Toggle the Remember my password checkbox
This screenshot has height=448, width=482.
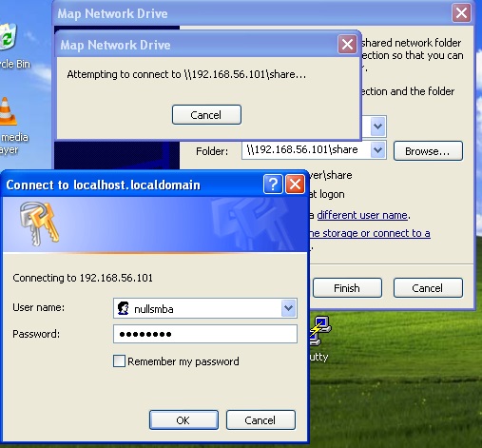click(x=119, y=361)
